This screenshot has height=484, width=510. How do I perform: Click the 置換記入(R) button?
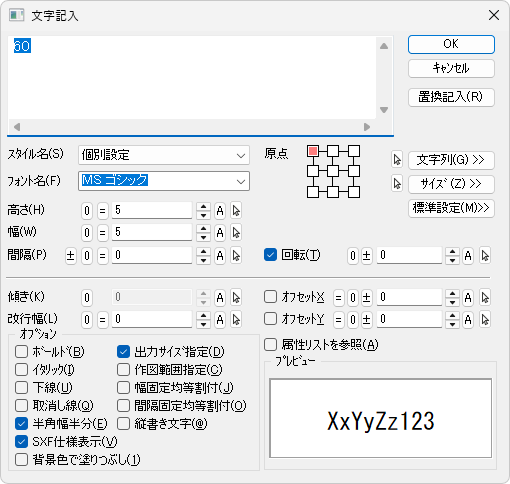click(451, 97)
